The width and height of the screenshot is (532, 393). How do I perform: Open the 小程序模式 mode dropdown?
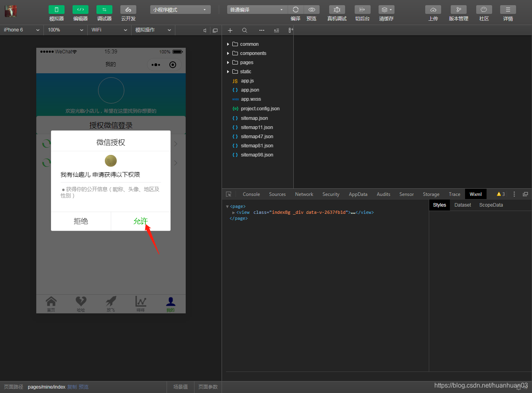point(181,10)
